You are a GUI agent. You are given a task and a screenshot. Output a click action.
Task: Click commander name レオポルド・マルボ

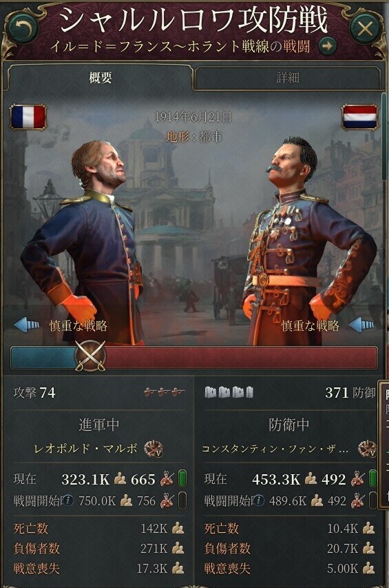(x=85, y=449)
